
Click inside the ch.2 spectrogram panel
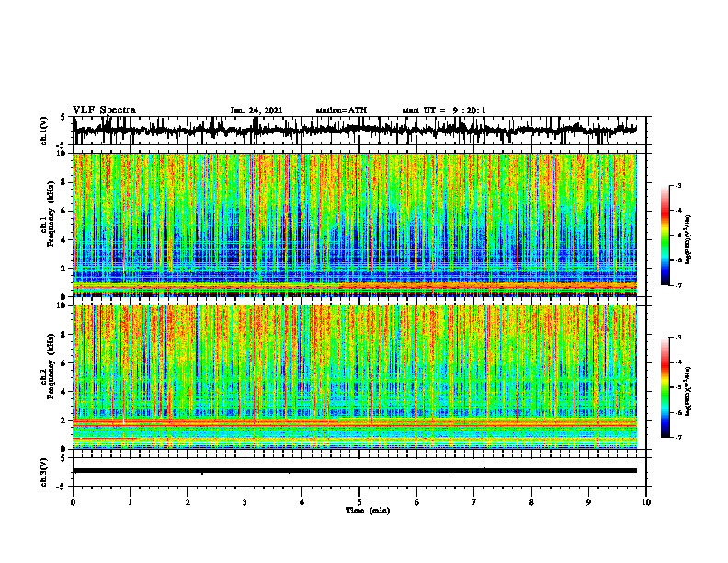point(355,377)
